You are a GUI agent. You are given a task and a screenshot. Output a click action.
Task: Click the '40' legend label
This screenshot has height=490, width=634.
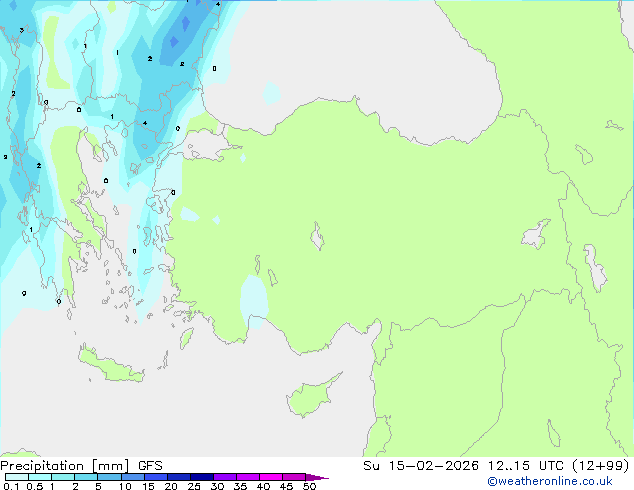263,486
